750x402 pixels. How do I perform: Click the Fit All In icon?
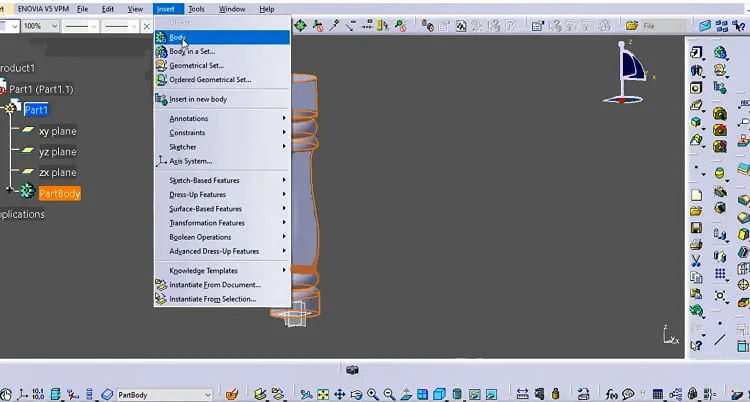pos(323,394)
